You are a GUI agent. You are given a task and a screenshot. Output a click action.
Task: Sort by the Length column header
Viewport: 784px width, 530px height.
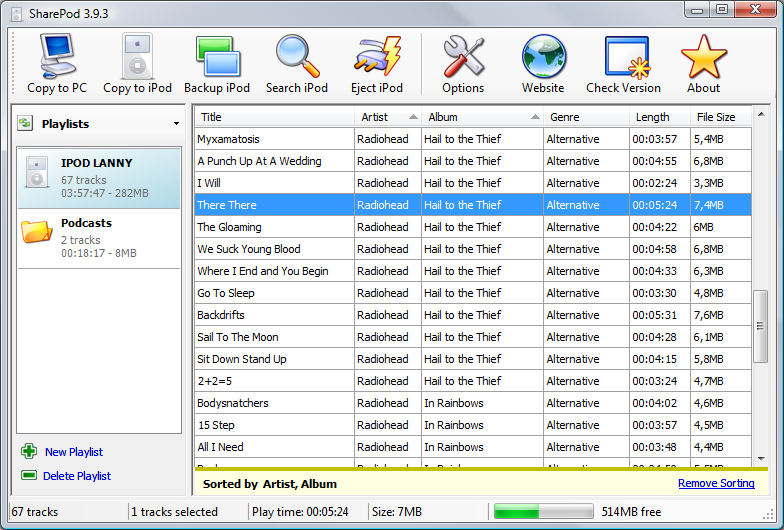click(x=660, y=117)
